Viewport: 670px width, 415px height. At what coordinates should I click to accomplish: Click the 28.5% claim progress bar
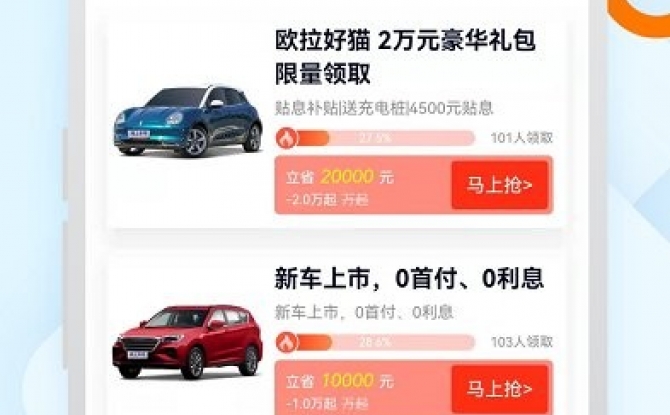point(375,342)
